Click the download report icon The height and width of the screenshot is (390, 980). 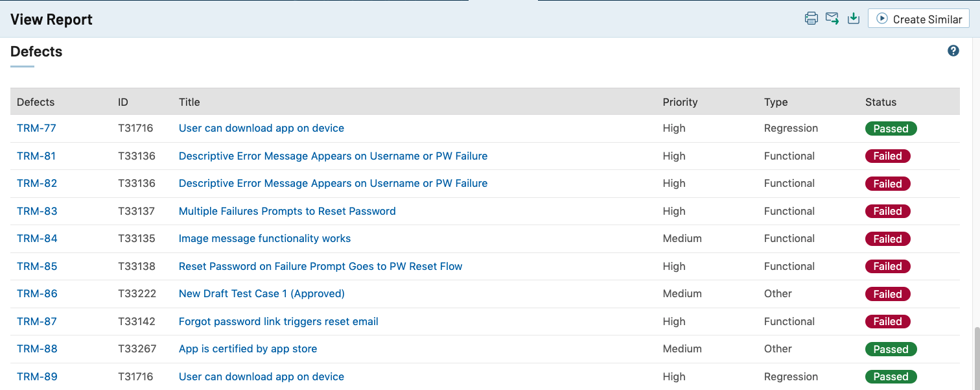854,19
